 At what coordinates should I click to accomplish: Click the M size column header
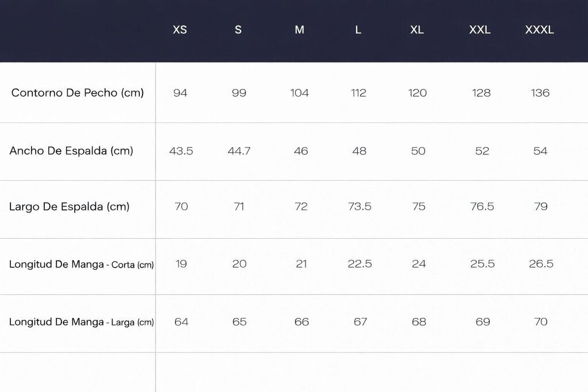(x=299, y=30)
